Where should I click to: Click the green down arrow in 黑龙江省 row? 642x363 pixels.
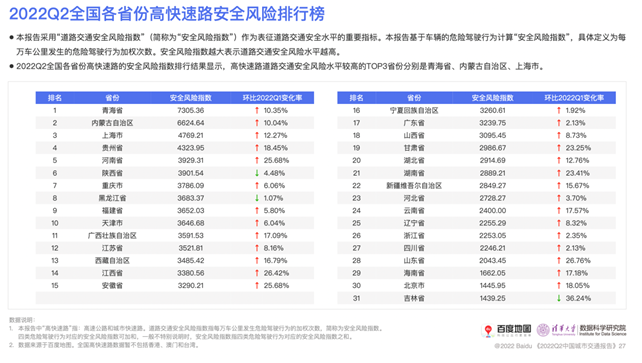(x=257, y=198)
